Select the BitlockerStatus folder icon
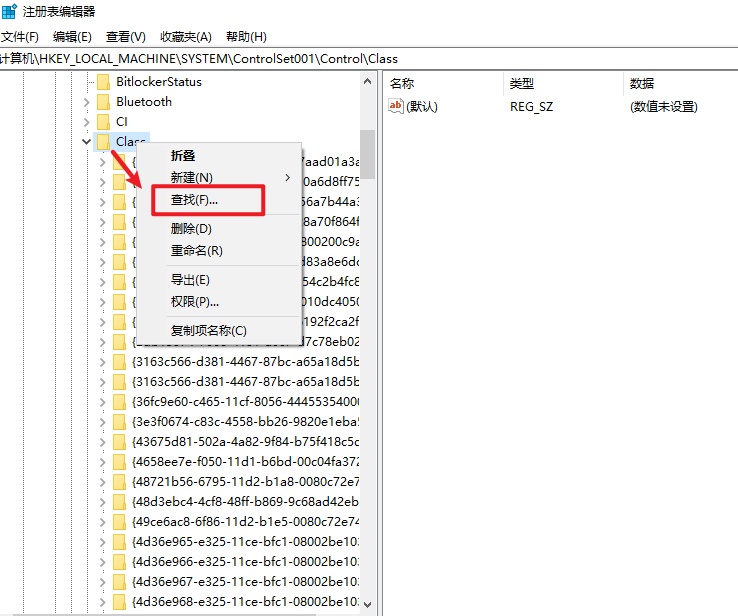The image size is (738, 616). 103,82
